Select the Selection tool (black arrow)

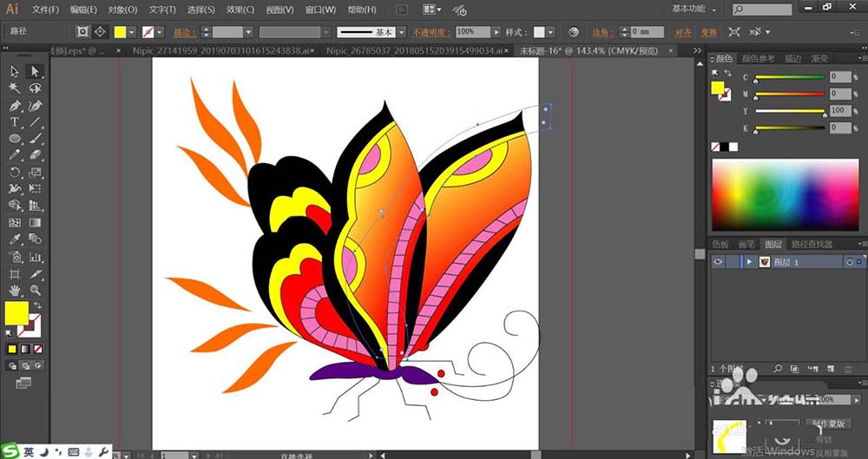(x=15, y=71)
